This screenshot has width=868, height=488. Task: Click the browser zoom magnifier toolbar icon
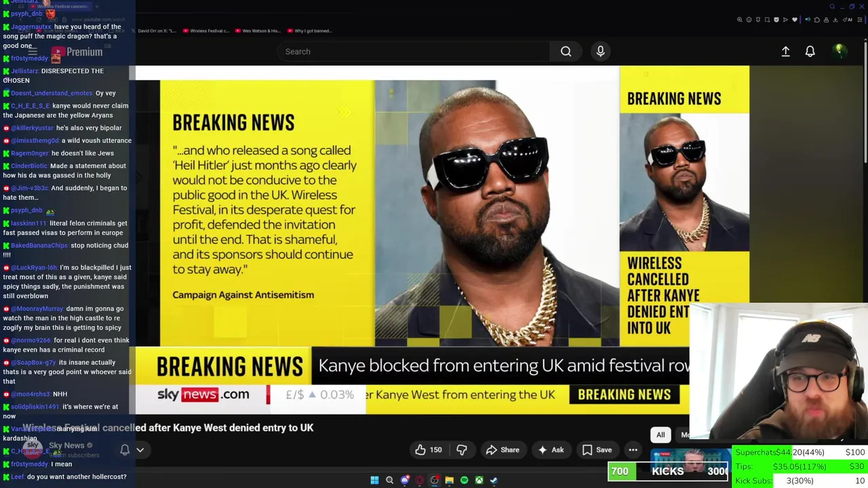(740, 20)
